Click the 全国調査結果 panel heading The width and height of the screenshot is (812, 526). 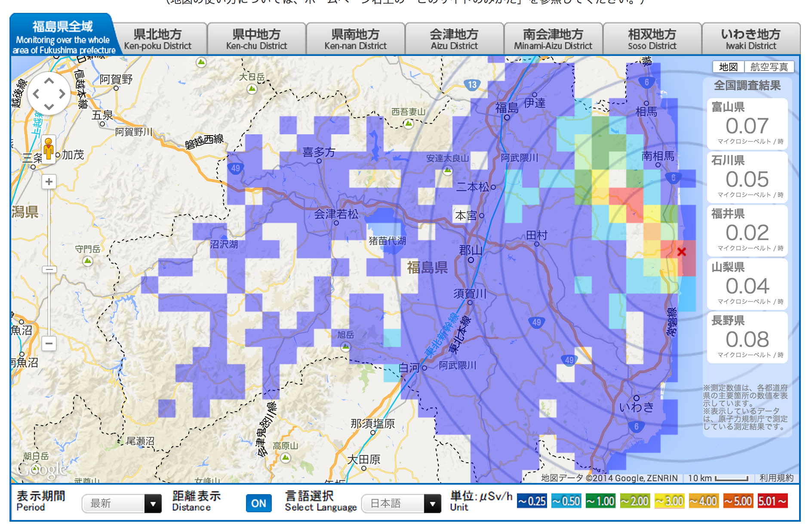[747, 85]
